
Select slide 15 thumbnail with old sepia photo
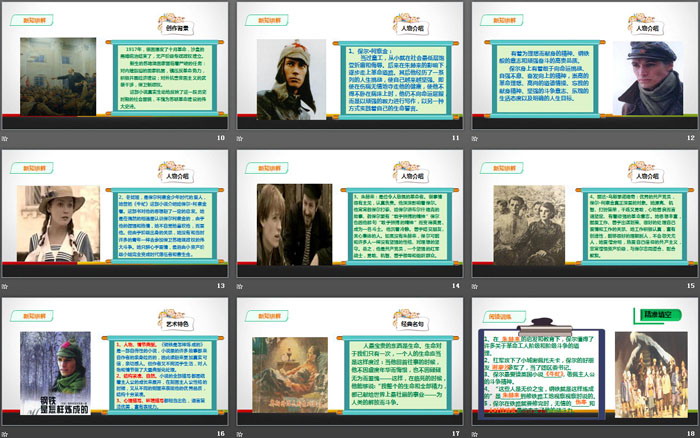point(585,213)
